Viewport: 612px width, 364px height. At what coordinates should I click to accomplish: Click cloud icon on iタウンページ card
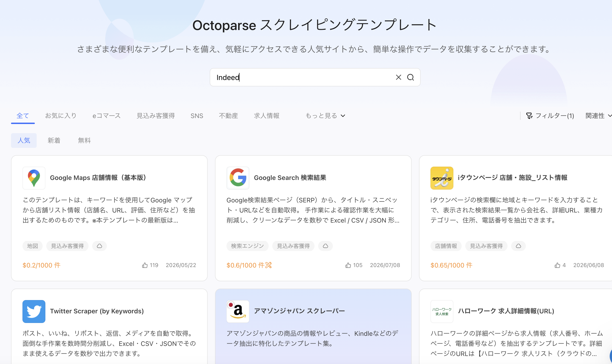518,246
